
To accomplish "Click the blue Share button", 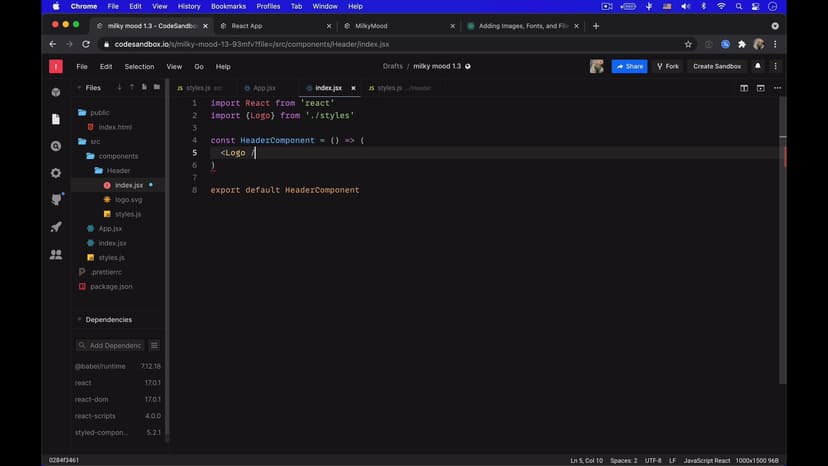I will 629,66.
